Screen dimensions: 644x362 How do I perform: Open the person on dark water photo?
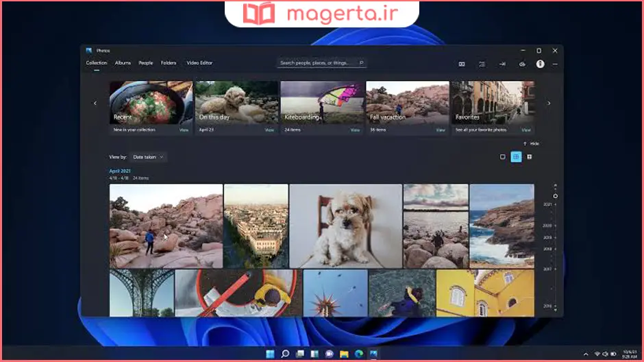pyautogui.click(x=402, y=293)
